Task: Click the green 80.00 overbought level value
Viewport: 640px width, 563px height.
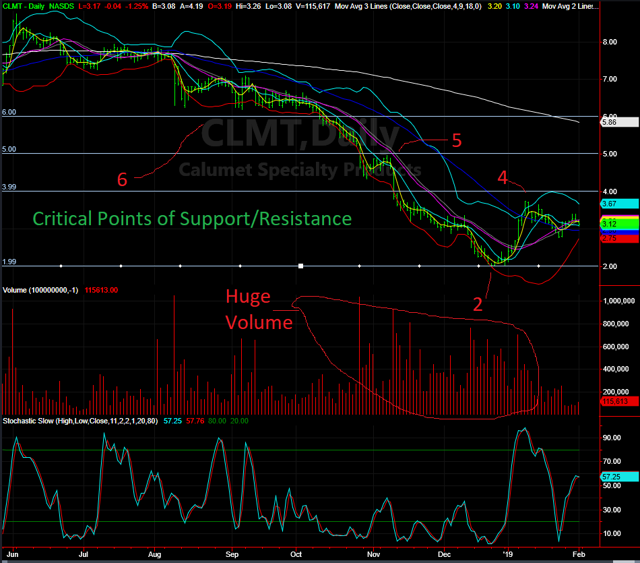Action: pyautogui.click(x=217, y=421)
